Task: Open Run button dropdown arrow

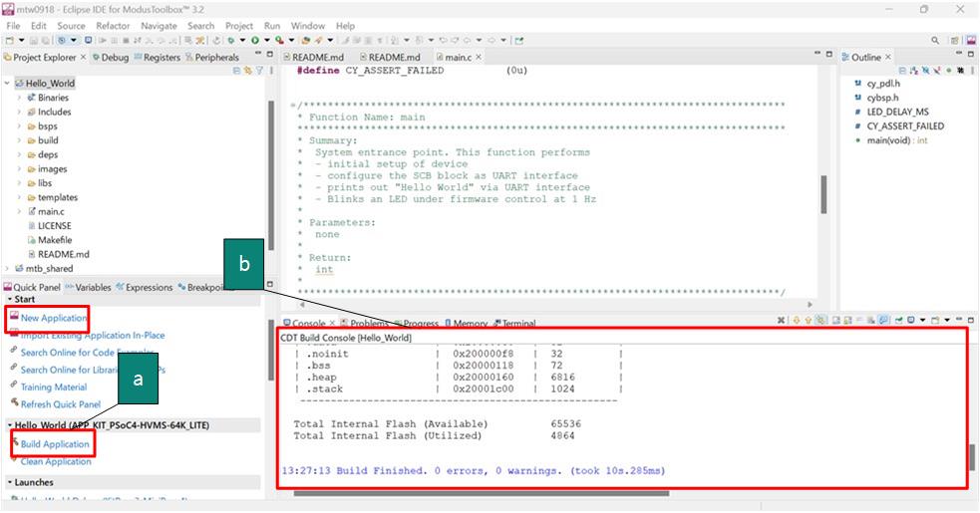Action: click(267, 40)
